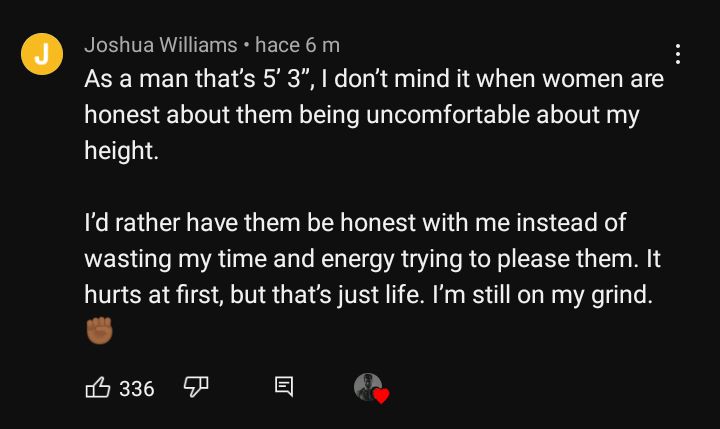Click the 336 like count
The width and height of the screenshot is (720, 429).
click(137, 389)
